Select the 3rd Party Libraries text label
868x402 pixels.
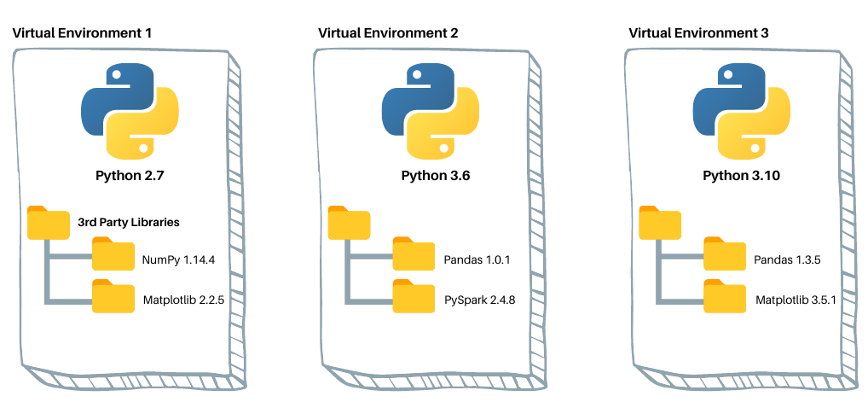[x=128, y=222]
